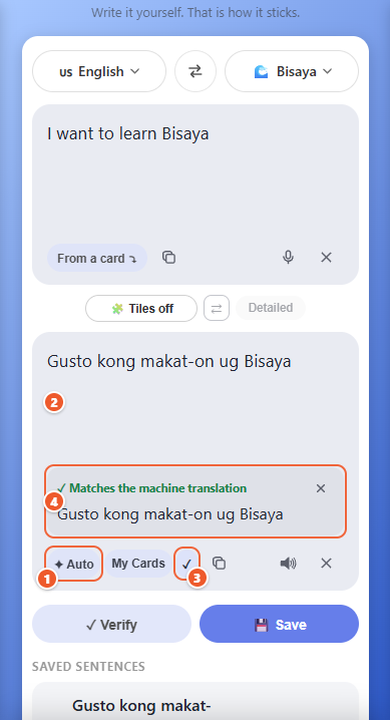
Task: Click the small swap button beside Tiles off
Action: (x=216, y=308)
